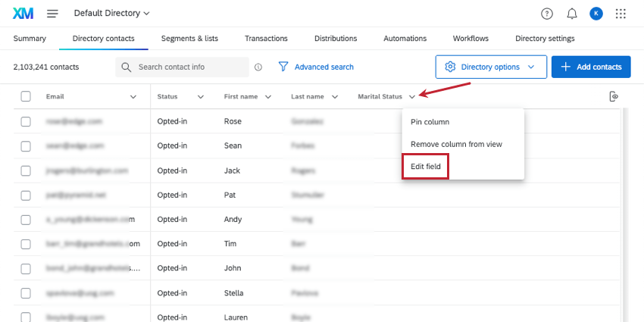The height and width of the screenshot is (322, 644).
Task: Click the first name Rose
Action: pos(233,121)
